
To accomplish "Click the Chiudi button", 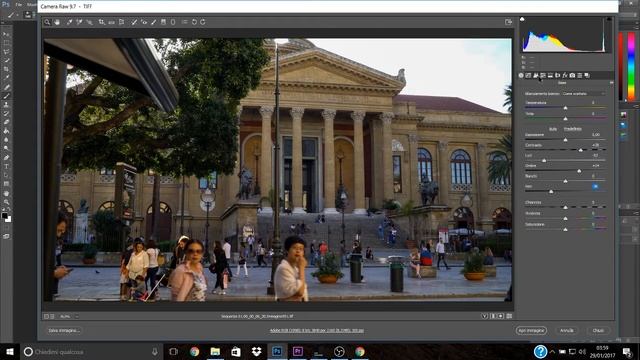I will tap(598, 330).
